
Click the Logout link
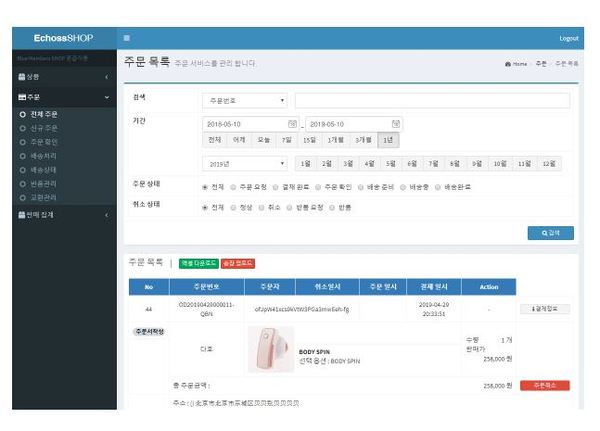(569, 38)
